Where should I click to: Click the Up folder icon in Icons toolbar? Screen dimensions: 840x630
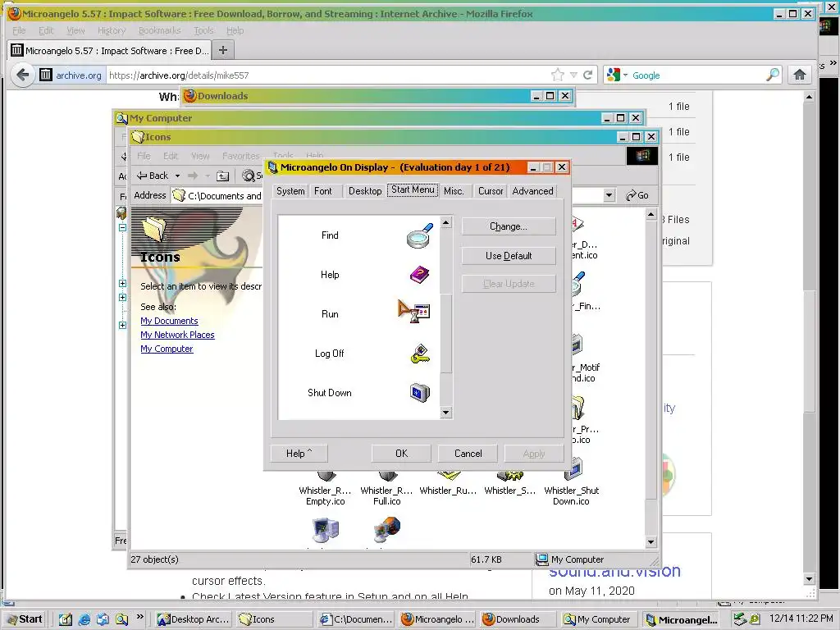[x=223, y=176]
